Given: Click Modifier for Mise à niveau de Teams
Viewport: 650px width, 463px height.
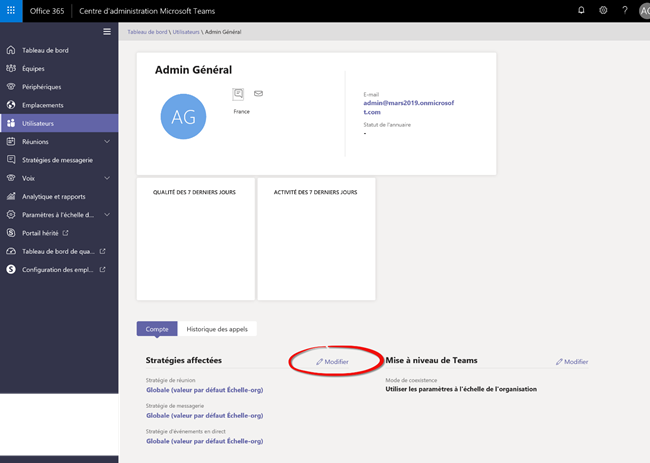Looking at the screenshot, I should (x=572, y=361).
